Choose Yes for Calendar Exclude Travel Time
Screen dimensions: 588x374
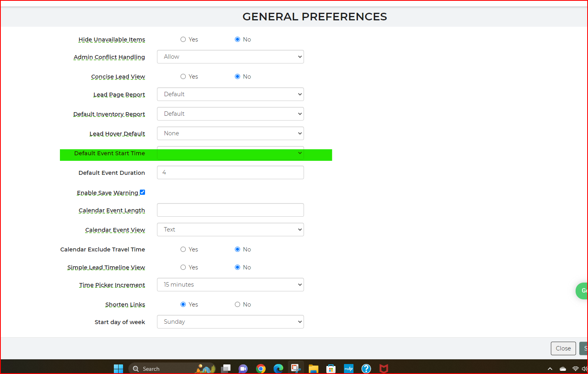click(x=183, y=249)
